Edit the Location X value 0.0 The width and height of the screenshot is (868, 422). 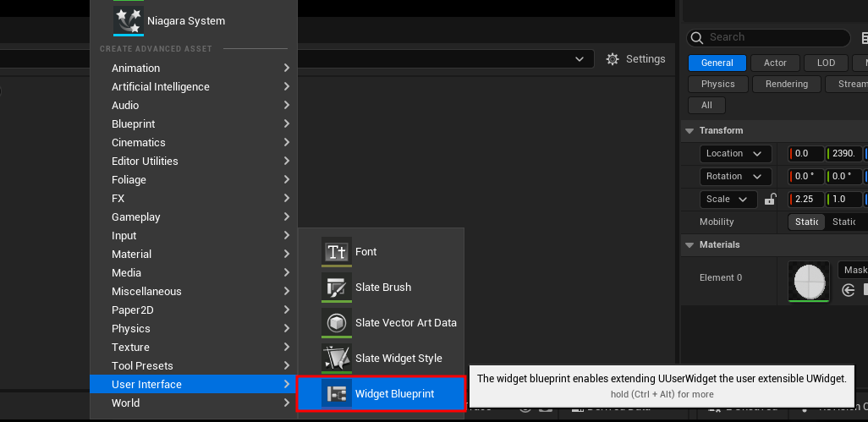(806, 154)
